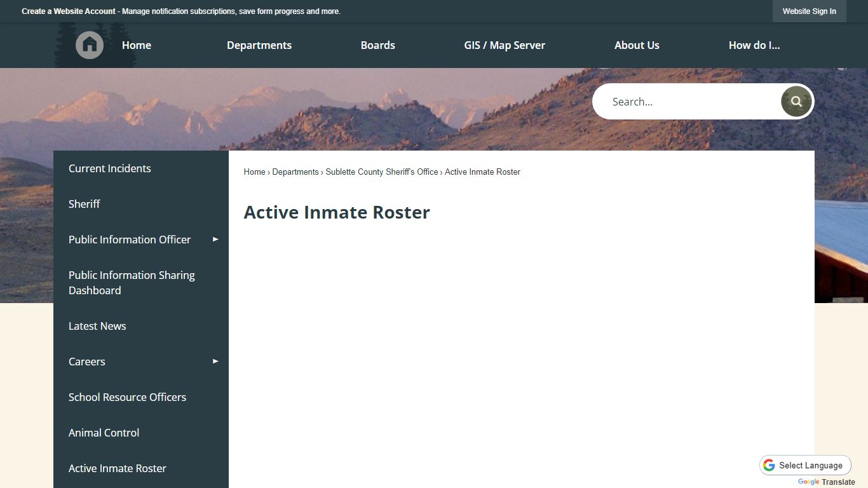Go to Current Incidents in sidebar
Viewport: 868px width, 488px height.
[141, 168]
